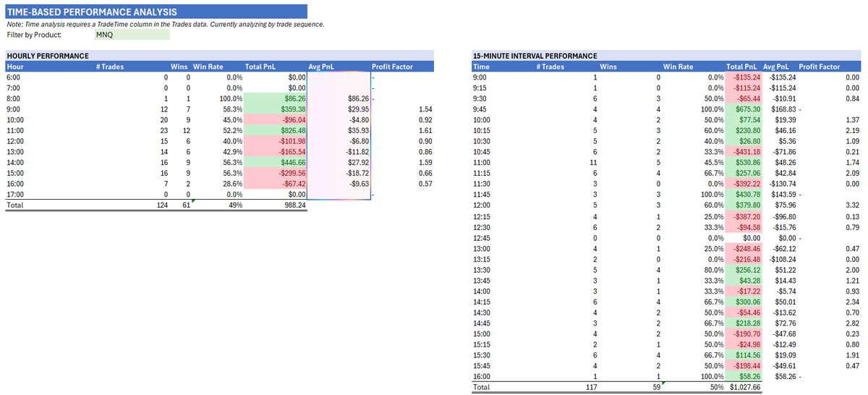Click the $379.80 PnL cell
868x395 pixels.
click(x=744, y=205)
